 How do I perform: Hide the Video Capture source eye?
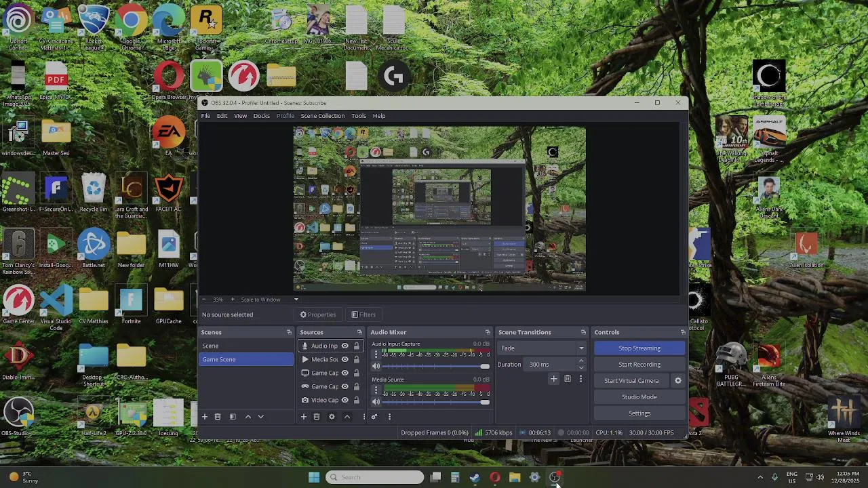tap(344, 400)
